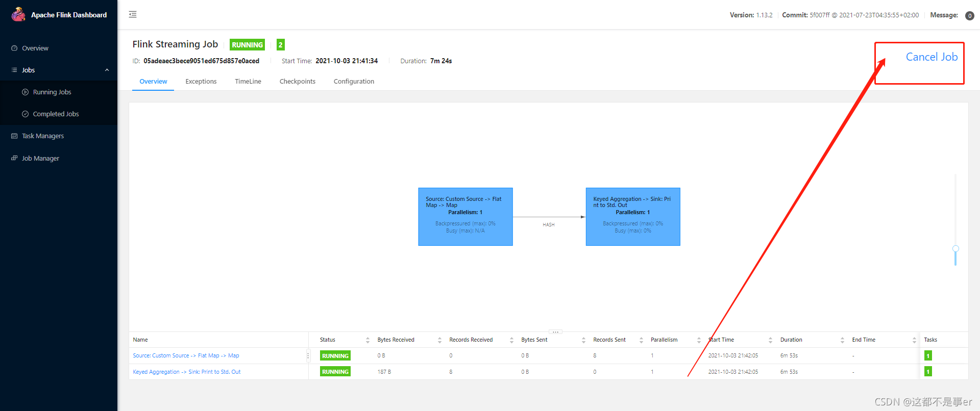Viewport: 980px width, 411px height.
Task: Click the message count badge showing 0
Action: click(970, 16)
